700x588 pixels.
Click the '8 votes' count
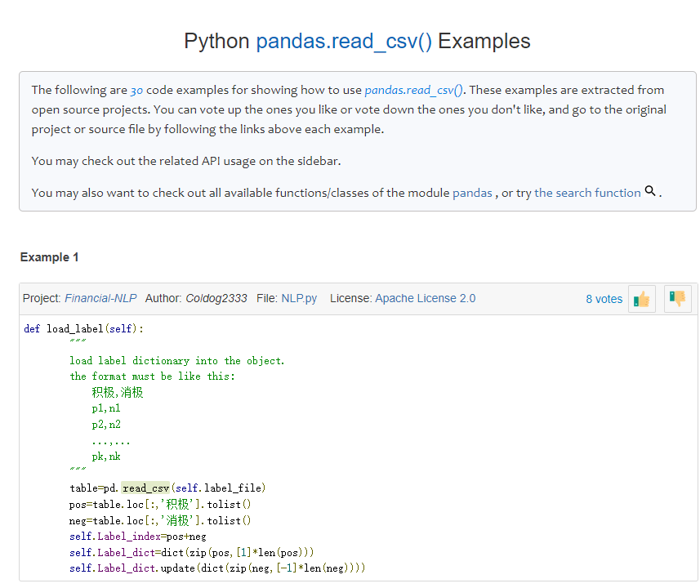pyautogui.click(x=604, y=299)
